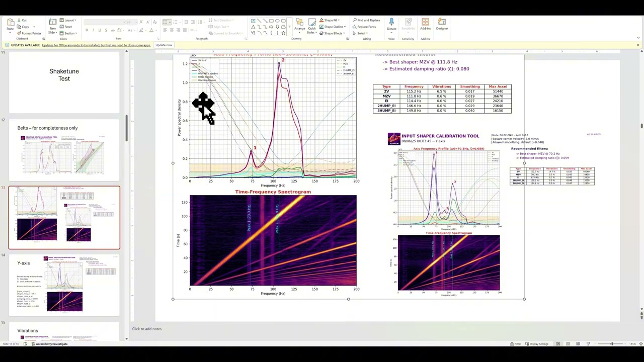The width and height of the screenshot is (644, 362).
Task: Select the Text Box shape
Action: (254, 21)
